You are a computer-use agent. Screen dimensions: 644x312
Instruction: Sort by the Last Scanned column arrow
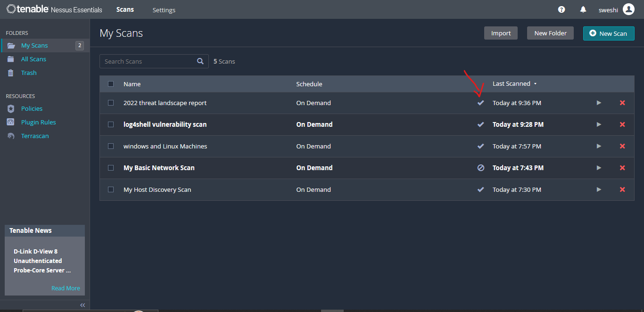535,84
